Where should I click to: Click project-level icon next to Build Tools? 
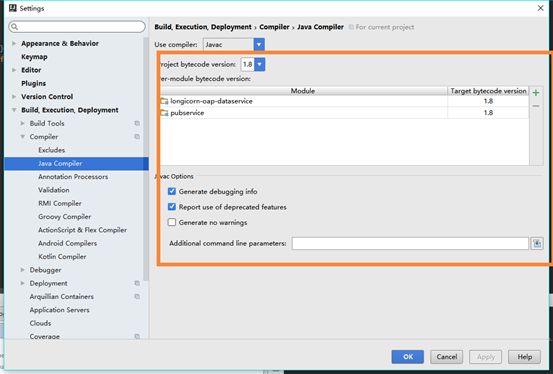pos(137,123)
